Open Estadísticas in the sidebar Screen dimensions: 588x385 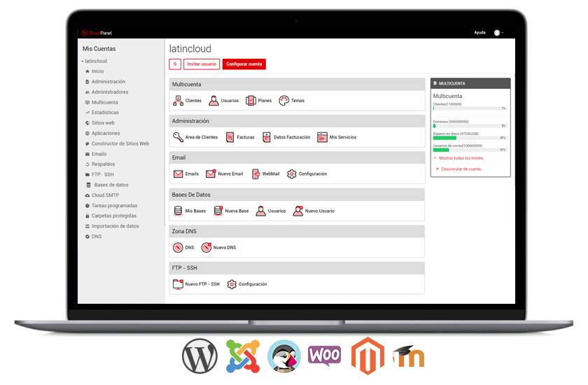[x=105, y=113]
